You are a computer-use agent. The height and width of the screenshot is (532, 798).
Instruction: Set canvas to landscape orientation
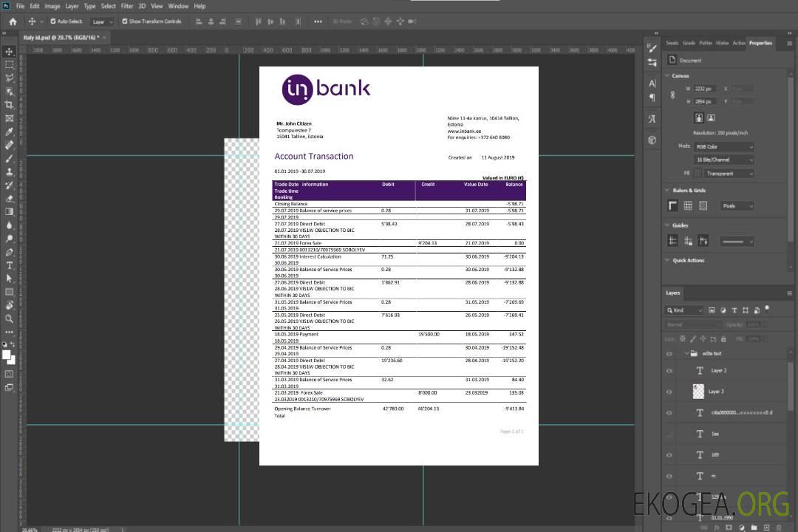[x=711, y=117]
